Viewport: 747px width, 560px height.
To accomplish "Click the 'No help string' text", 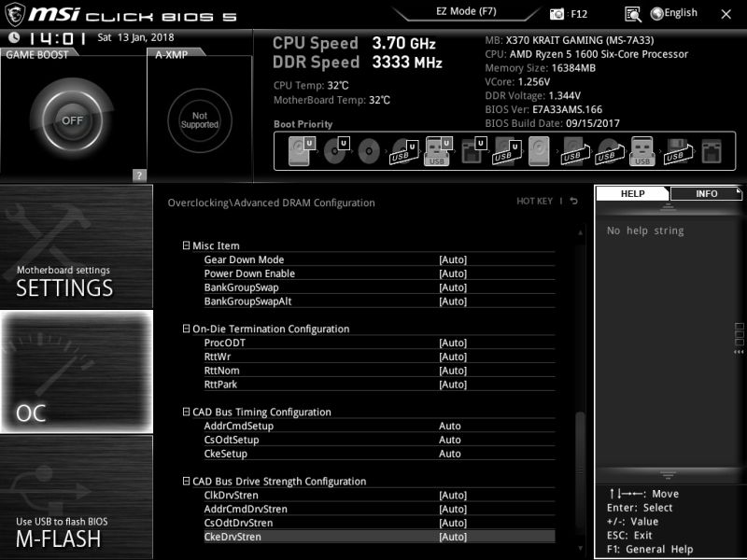I will coord(645,231).
